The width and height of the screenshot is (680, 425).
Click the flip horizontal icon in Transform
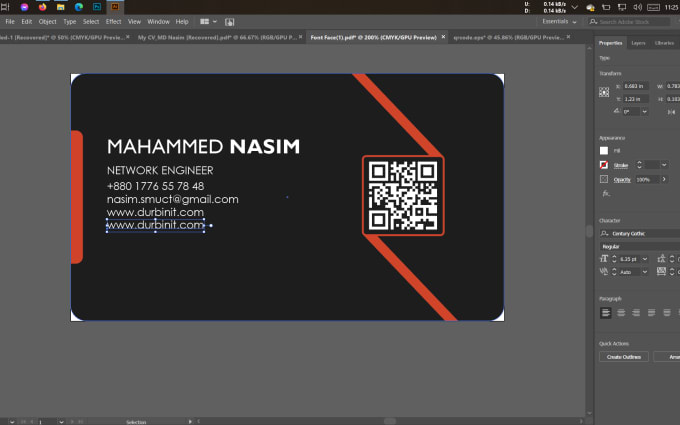tap(671, 112)
